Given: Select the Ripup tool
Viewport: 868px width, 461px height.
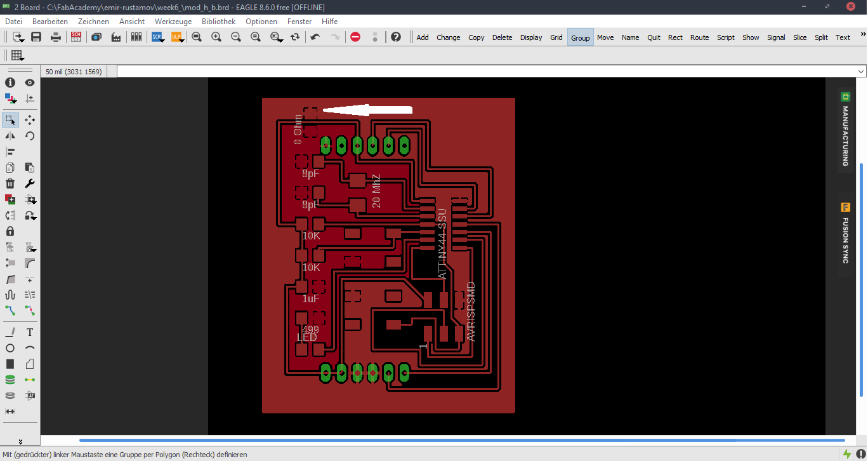Looking at the screenshot, I should (x=30, y=311).
